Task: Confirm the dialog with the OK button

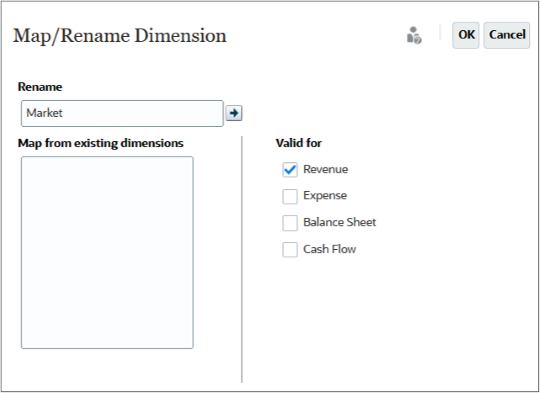Action: 466,35
